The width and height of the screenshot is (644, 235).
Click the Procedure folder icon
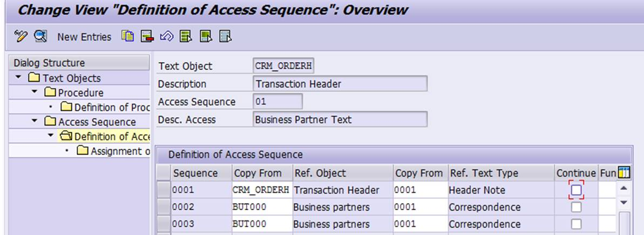[50, 92]
